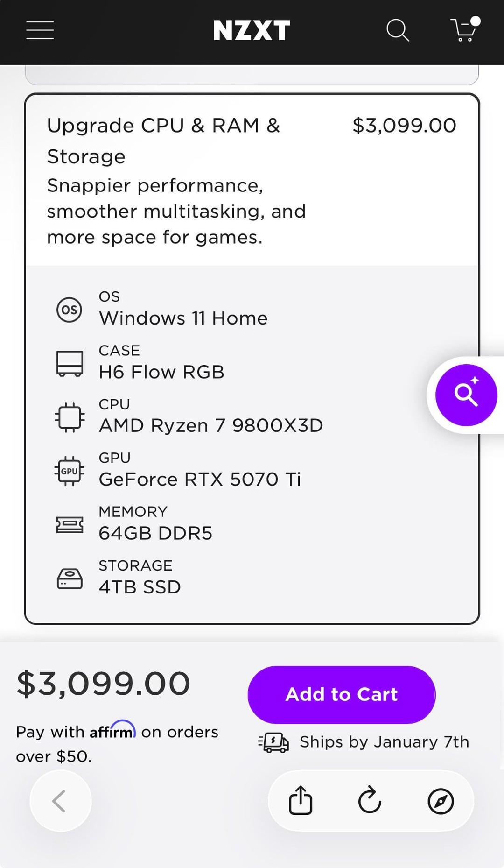504x868 pixels.
Task: Open the shopping cart
Action: coord(464,30)
